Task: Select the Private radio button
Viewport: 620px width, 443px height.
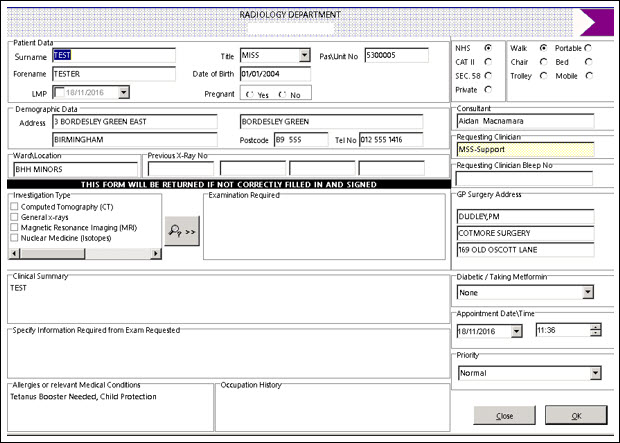Action: pos(488,89)
